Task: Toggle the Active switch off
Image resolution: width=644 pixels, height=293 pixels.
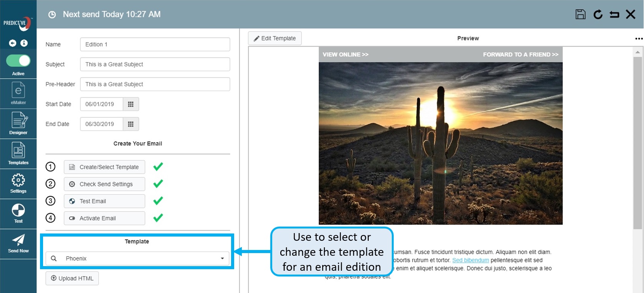Action: 18,61
